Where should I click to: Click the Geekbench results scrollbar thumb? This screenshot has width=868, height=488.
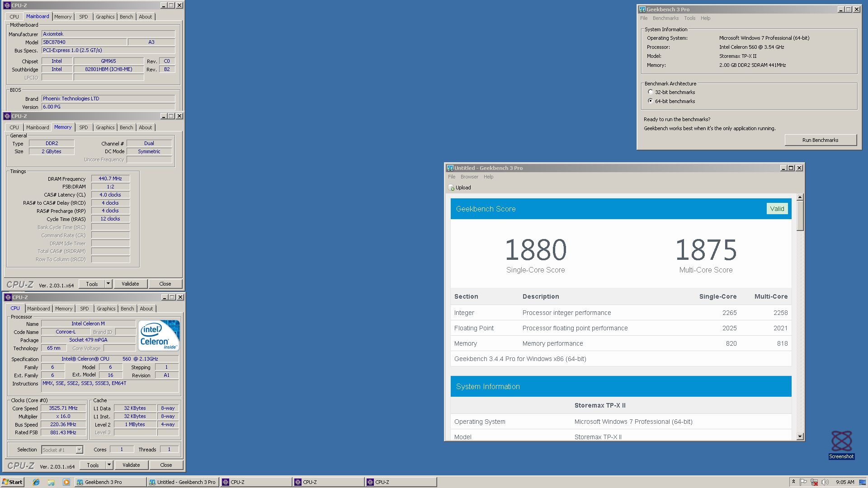pyautogui.click(x=800, y=216)
